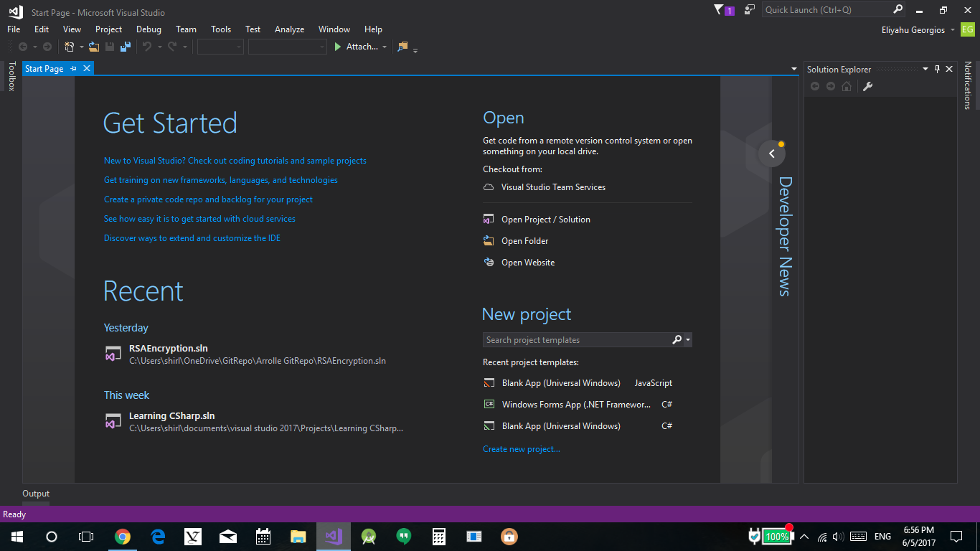Select the Windows Forms App template
The width and height of the screenshot is (980, 551).
pos(578,405)
